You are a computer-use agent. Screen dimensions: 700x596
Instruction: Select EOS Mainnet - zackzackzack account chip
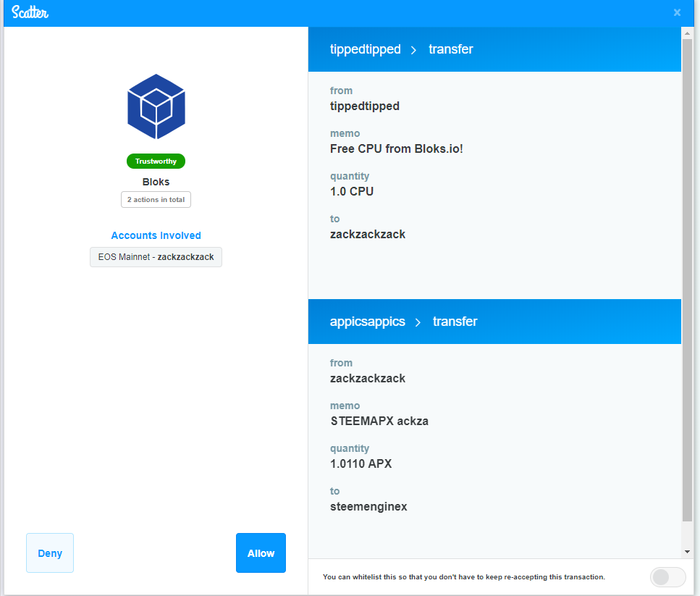(156, 257)
